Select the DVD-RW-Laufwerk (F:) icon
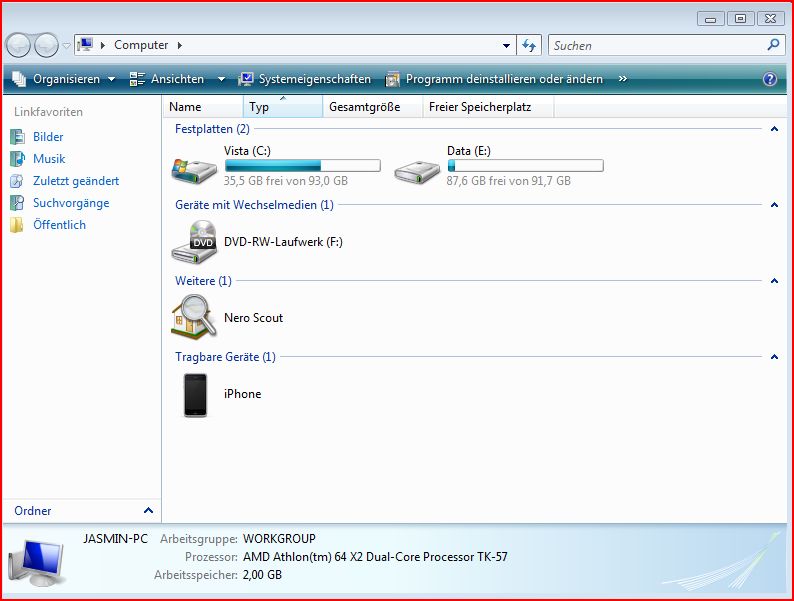794x601 pixels. tap(194, 241)
